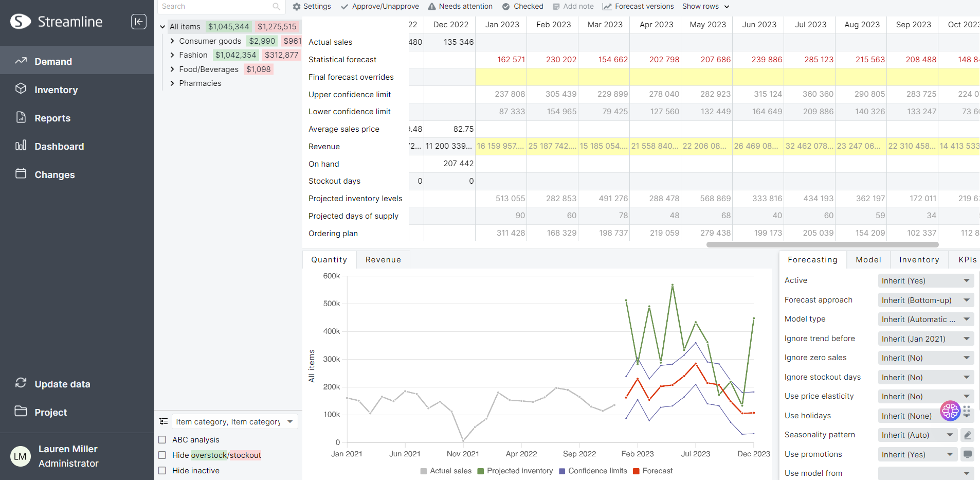The height and width of the screenshot is (480, 980).
Task: Open the Use promotions comment icon
Action: (x=967, y=454)
